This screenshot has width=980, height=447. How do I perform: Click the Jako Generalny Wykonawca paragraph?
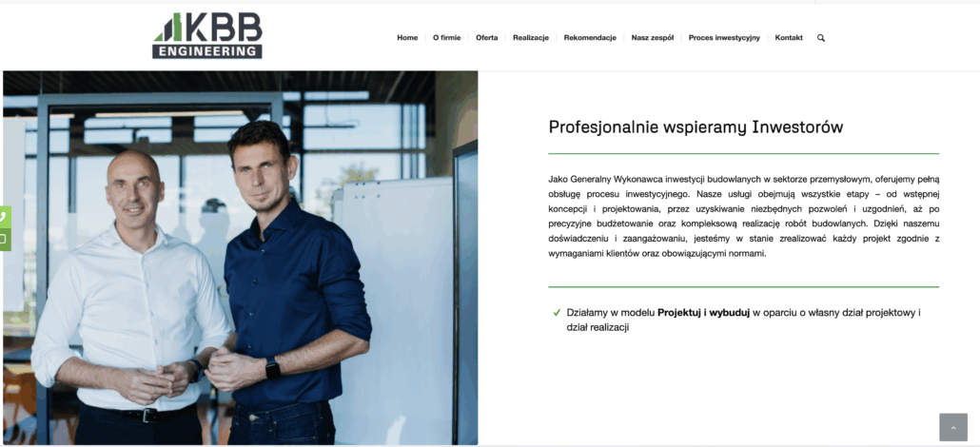[x=744, y=217]
